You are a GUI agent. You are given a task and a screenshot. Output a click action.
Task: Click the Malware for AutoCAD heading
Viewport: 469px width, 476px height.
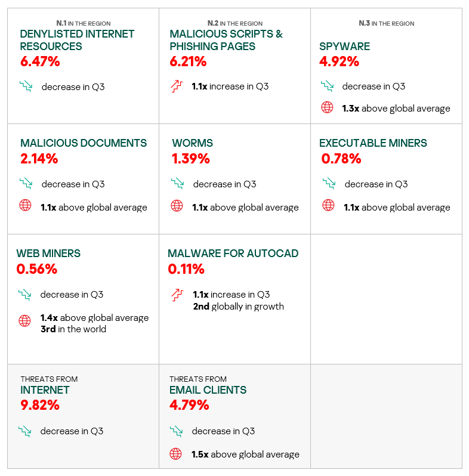click(233, 254)
